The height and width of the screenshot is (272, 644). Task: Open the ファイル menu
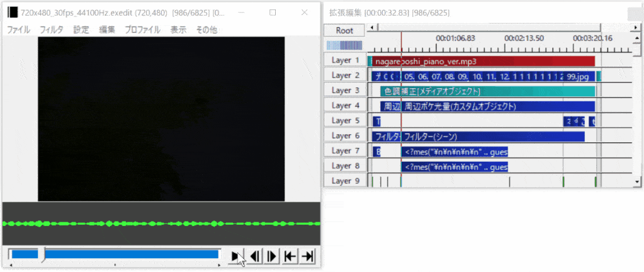pos(18,30)
